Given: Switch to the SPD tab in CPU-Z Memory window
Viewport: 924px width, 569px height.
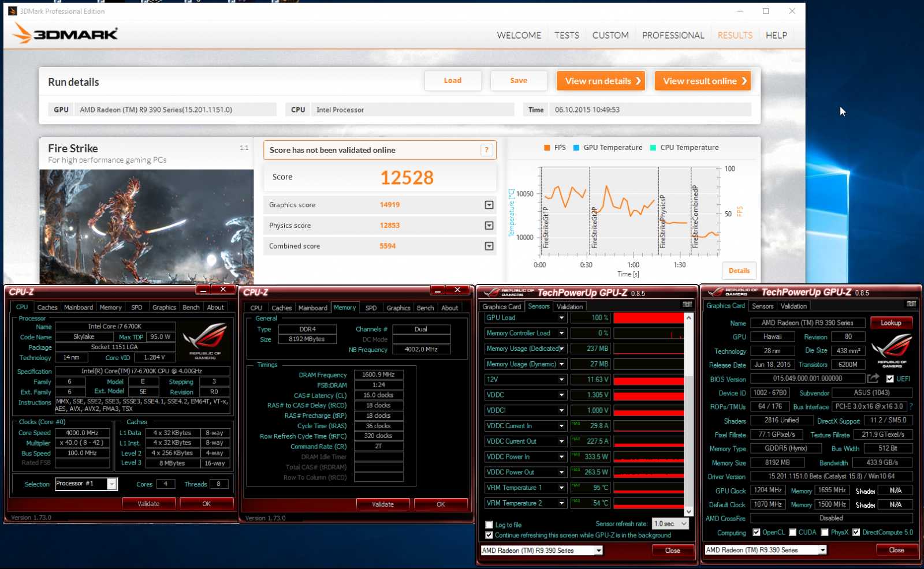Looking at the screenshot, I should point(371,308).
